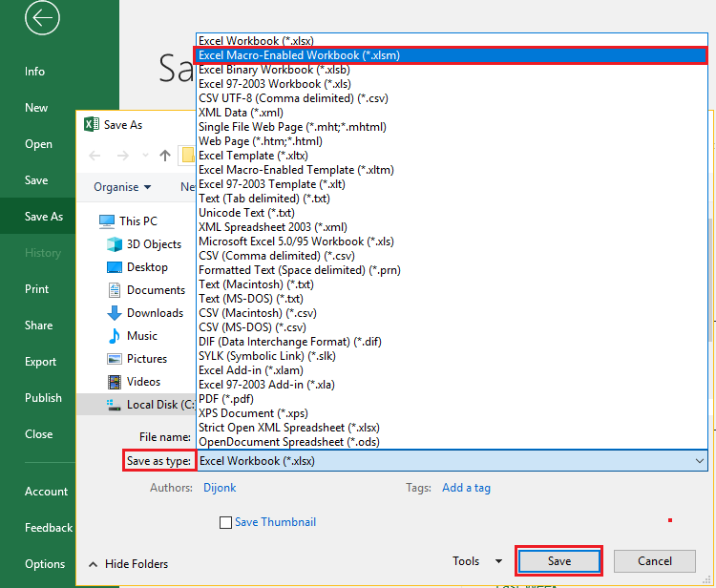Open Excel Options in backstage menu

click(45, 564)
